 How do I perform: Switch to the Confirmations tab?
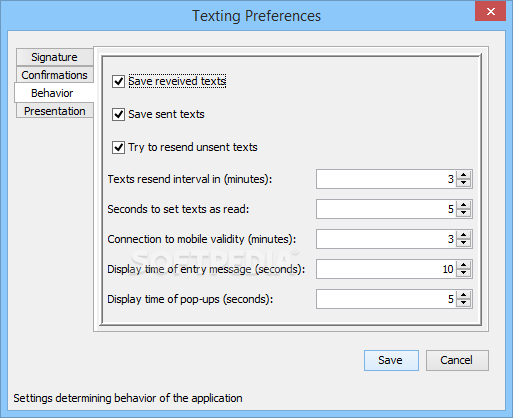(54, 75)
